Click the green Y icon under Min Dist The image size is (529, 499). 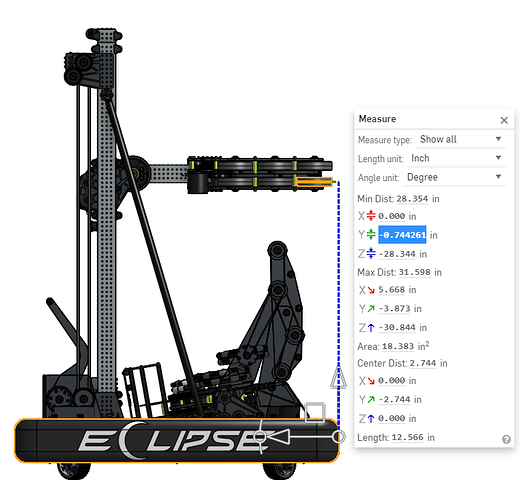click(371, 234)
